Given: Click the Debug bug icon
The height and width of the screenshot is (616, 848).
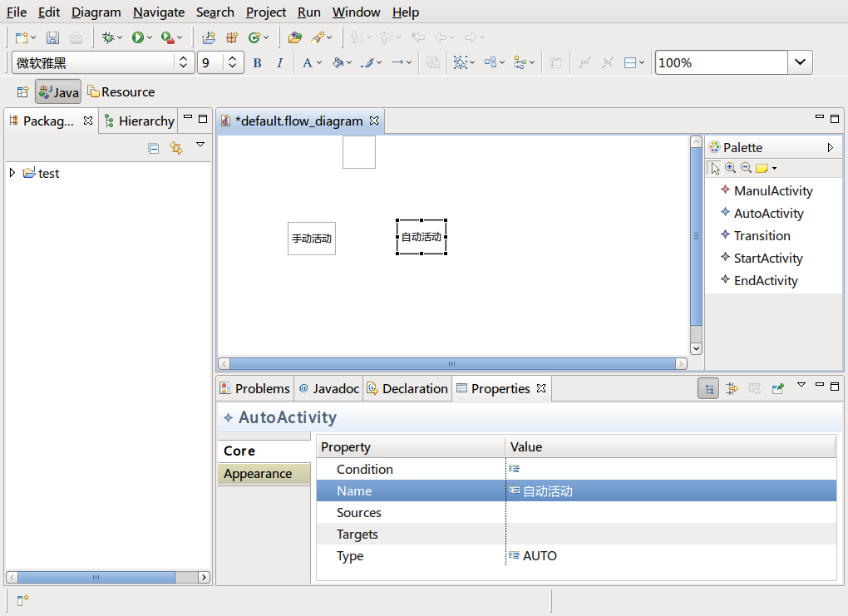Looking at the screenshot, I should tap(107, 37).
